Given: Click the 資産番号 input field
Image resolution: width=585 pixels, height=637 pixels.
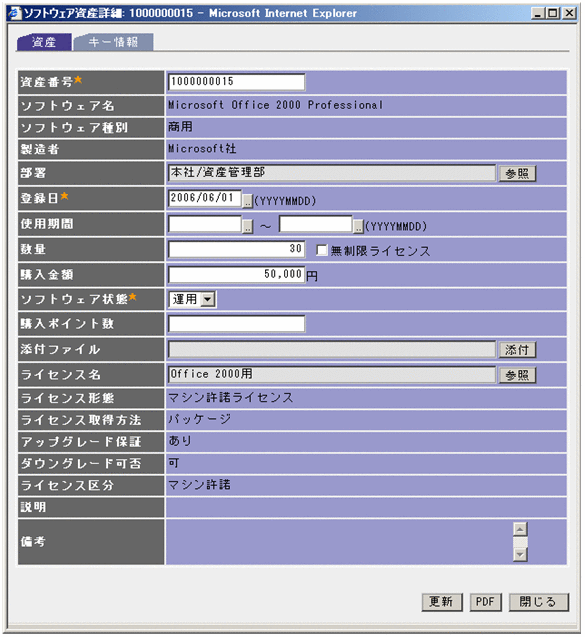Looking at the screenshot, I should (x=236, y=82).
